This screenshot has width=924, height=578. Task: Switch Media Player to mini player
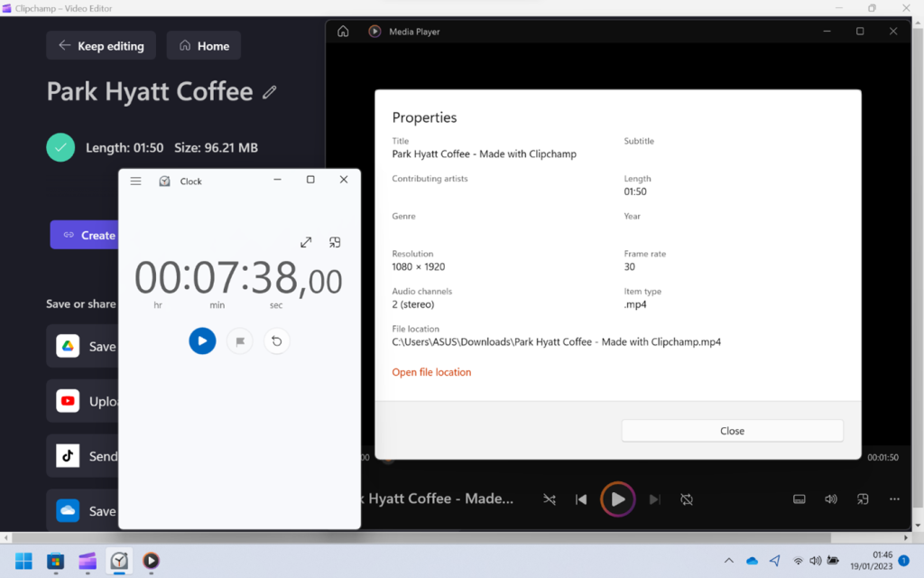(x=863, y=499)
